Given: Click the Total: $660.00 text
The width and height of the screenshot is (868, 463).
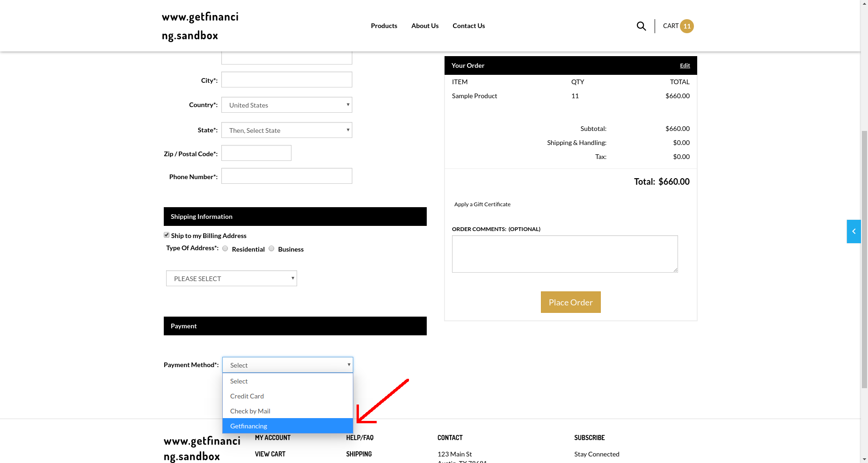Looking at the screenshot, I should 662,181.
